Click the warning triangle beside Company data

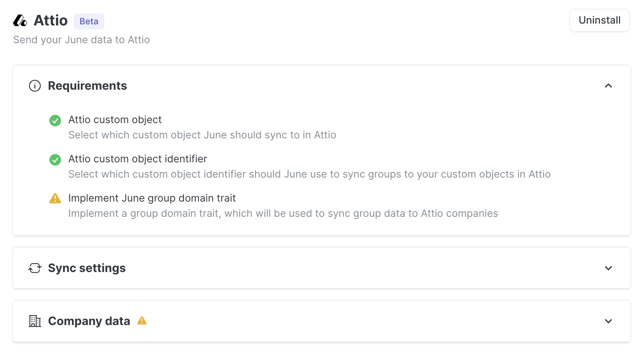tap(142, 320)
